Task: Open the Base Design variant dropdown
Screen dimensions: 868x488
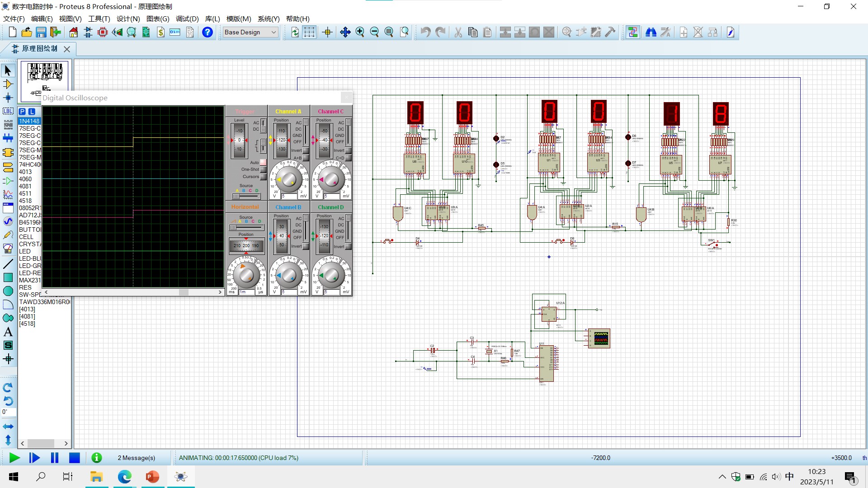Action: point(250,32)
